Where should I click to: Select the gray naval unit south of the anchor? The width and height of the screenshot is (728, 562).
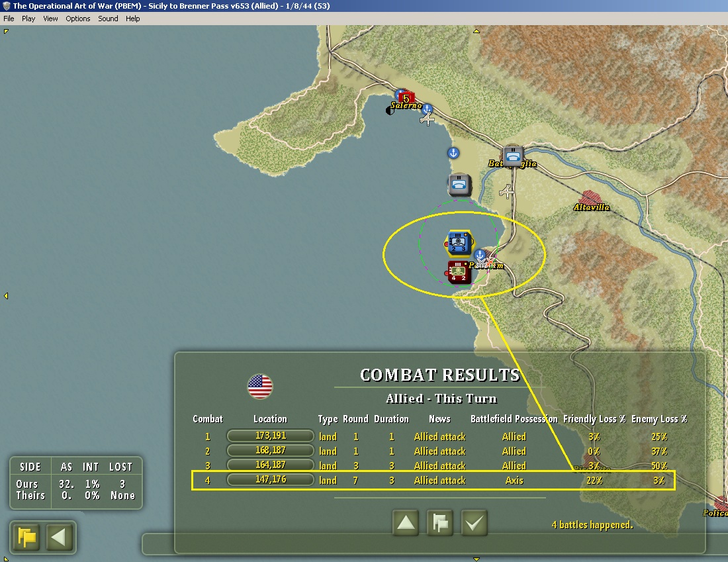click(460, 185)
